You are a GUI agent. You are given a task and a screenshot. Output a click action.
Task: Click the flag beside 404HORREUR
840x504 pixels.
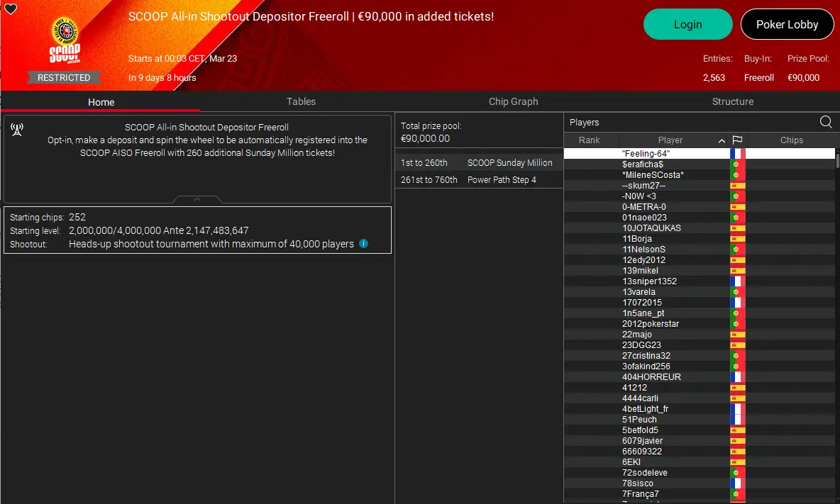(737, 376)
